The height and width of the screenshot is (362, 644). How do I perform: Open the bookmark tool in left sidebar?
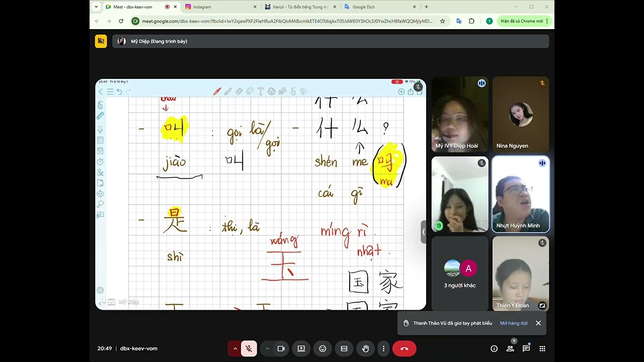(x=100, y=151)
